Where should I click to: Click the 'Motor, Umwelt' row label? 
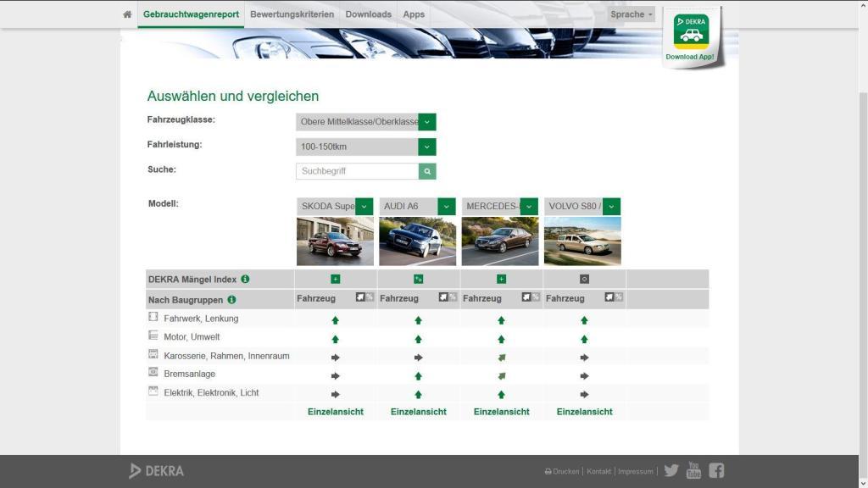coord(192,337)
